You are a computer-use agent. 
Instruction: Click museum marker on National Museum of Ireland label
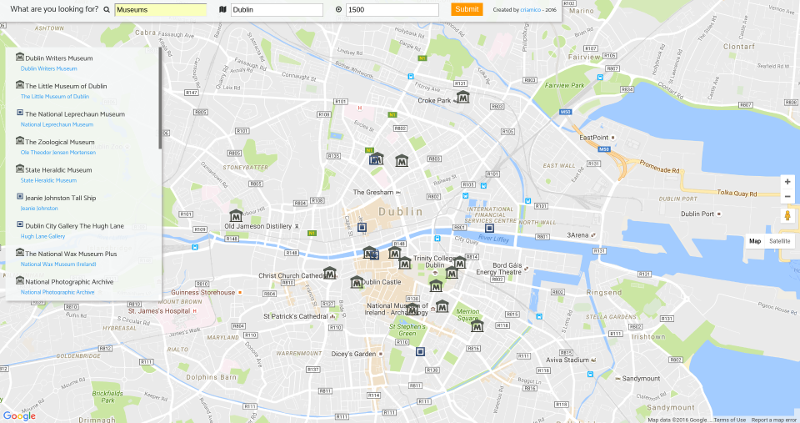click(412, 309)
